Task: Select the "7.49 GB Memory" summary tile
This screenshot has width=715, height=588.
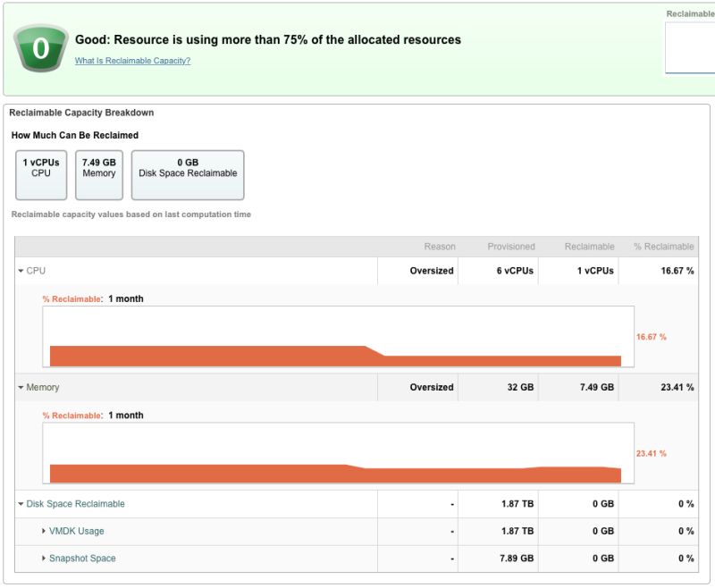Action: pos(98,172)
